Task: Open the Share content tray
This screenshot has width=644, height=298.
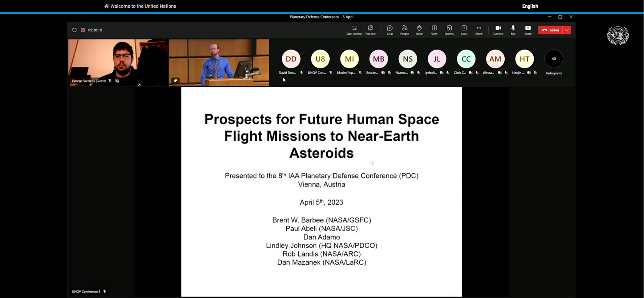Action: [528, 30]
